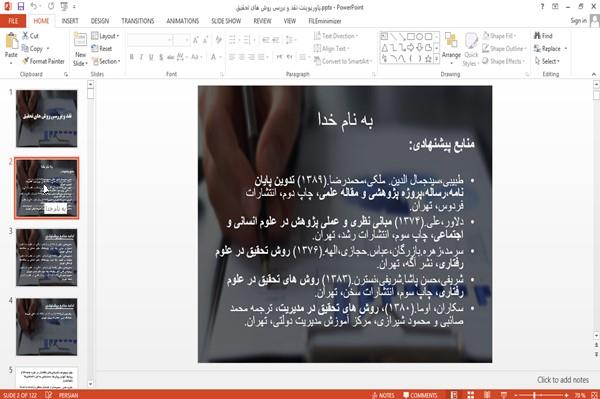
Task: Open the Shape Effects dropdown
Action: tap(504, 61)
